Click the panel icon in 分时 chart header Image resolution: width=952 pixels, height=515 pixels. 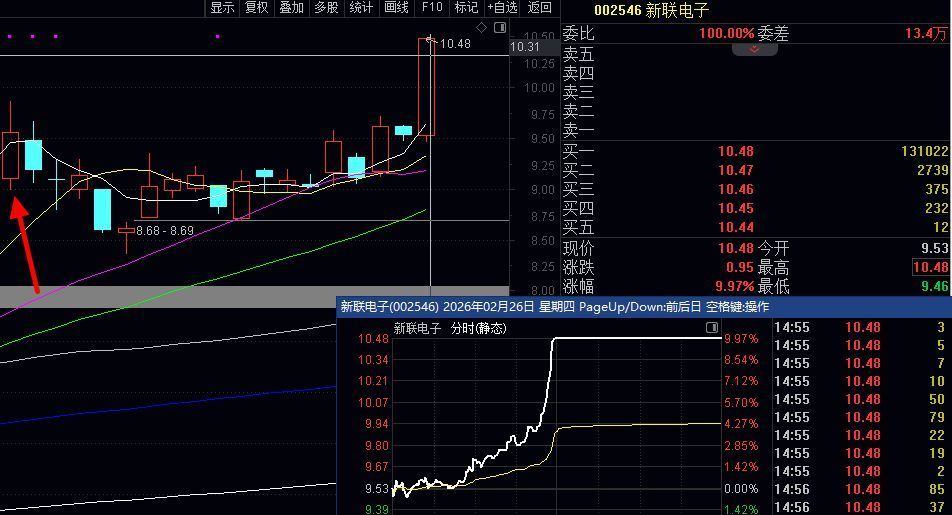point(712,327)
